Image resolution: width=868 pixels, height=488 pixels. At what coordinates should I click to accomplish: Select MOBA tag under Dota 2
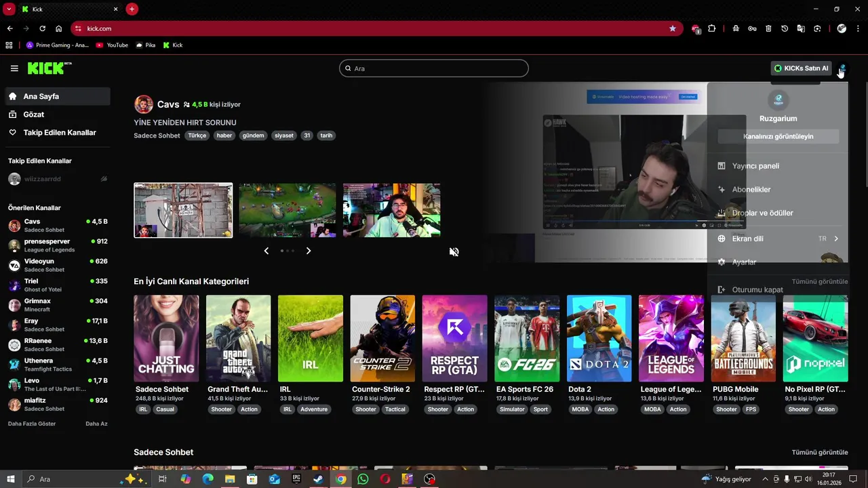point(580,409)
